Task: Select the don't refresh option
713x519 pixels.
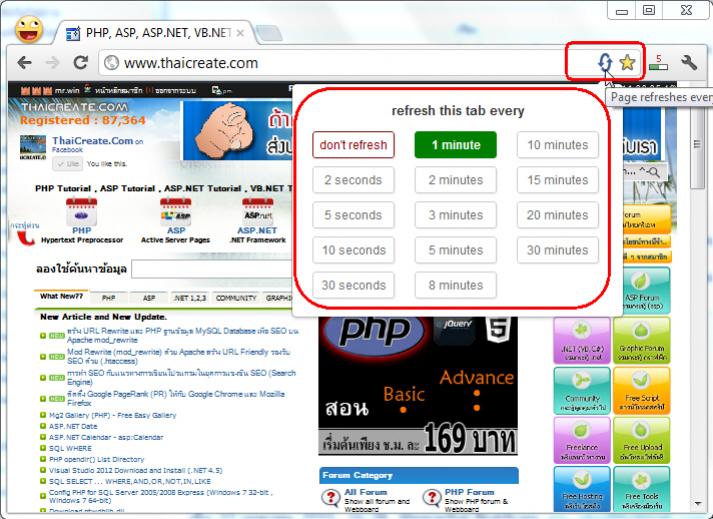Action: tap(353, 145)
